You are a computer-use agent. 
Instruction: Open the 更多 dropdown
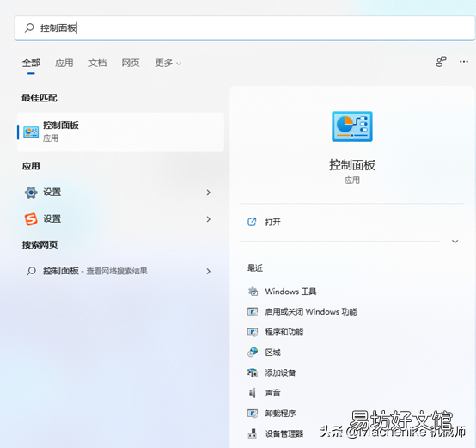[168, 63]
